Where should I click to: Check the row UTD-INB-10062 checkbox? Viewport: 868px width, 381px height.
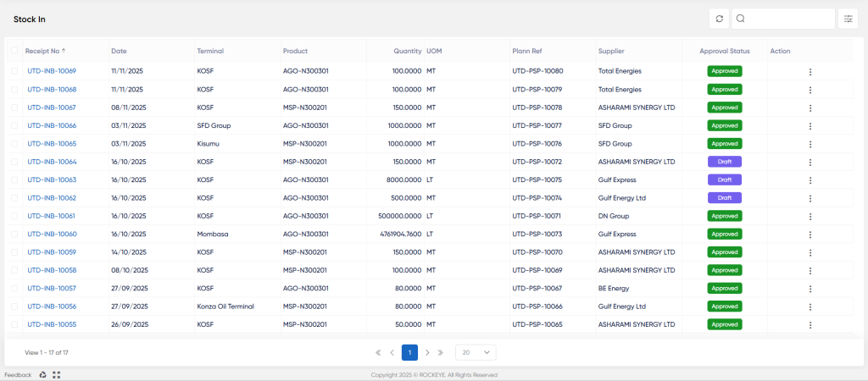14,197
